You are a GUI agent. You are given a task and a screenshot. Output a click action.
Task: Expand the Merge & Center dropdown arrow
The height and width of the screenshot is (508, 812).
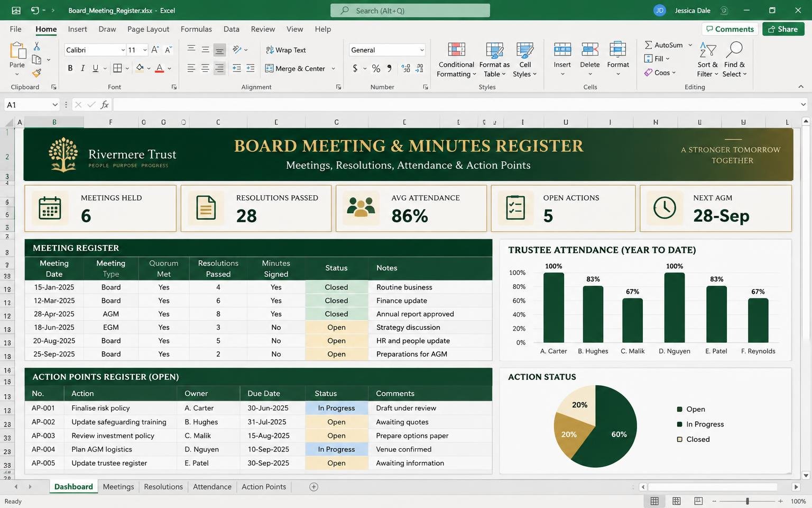tap(333, 68)
